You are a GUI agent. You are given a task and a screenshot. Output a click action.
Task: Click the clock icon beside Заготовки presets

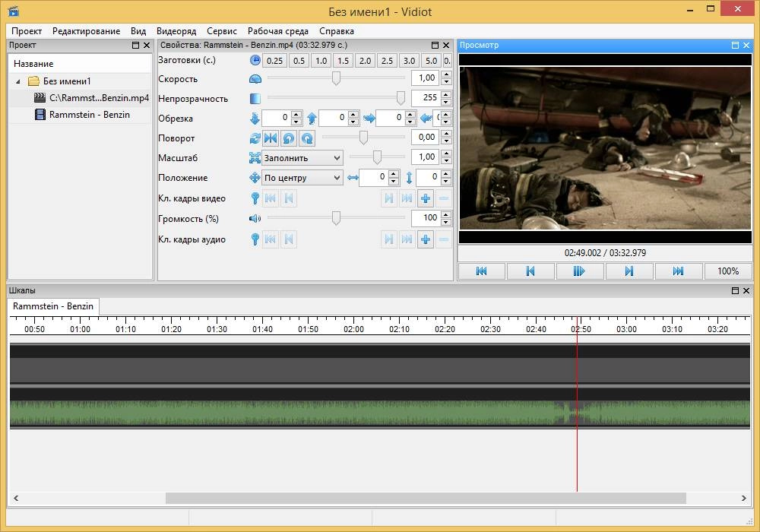255,61
